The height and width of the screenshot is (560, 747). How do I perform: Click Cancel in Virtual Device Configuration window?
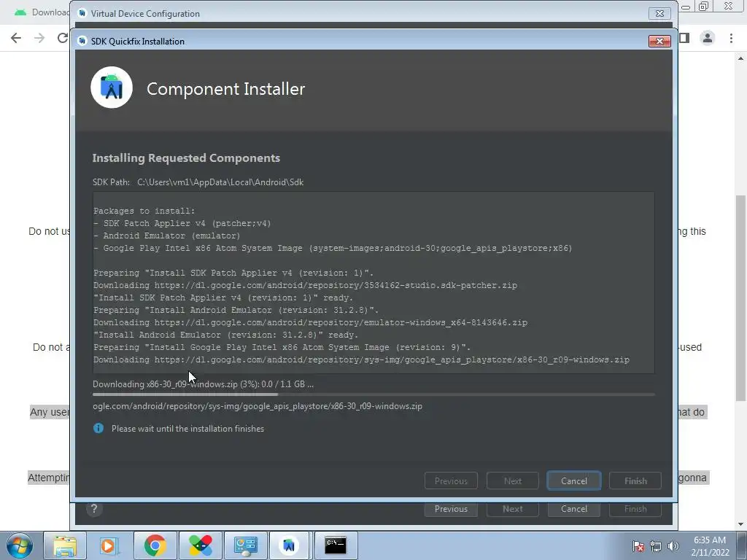click(573, 508)
